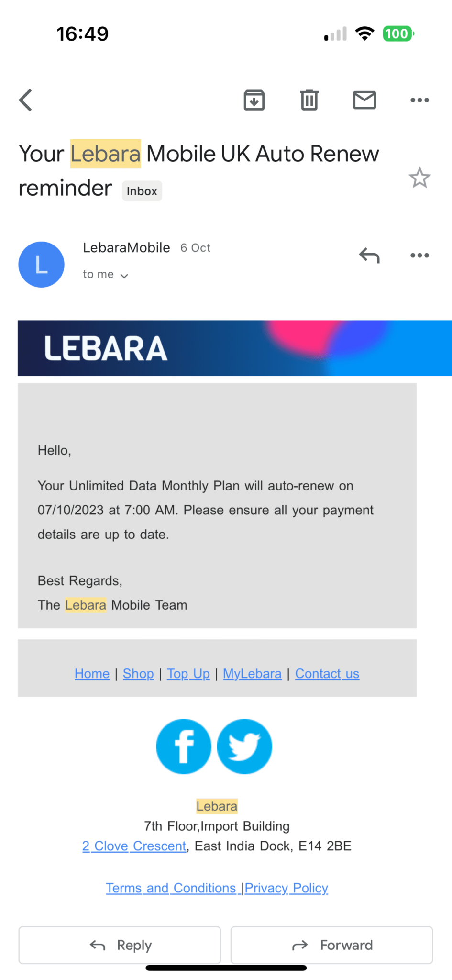Select the LebaraMobile sender avatar
The height and width of the screenshot is (980, 452).
41,264
